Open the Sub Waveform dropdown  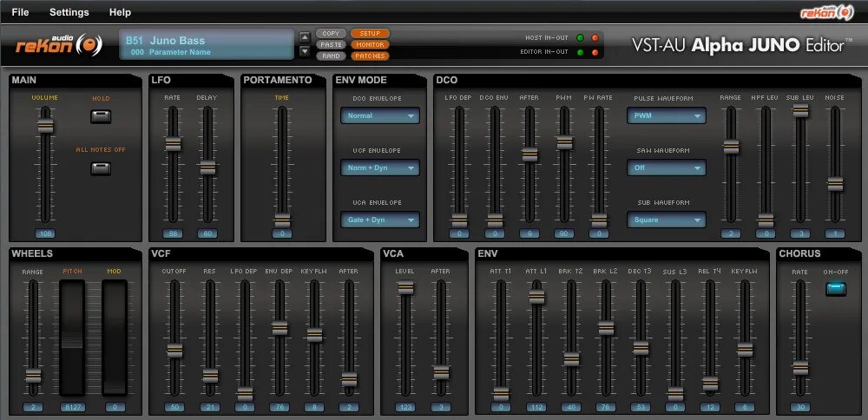tap(667, 220)
